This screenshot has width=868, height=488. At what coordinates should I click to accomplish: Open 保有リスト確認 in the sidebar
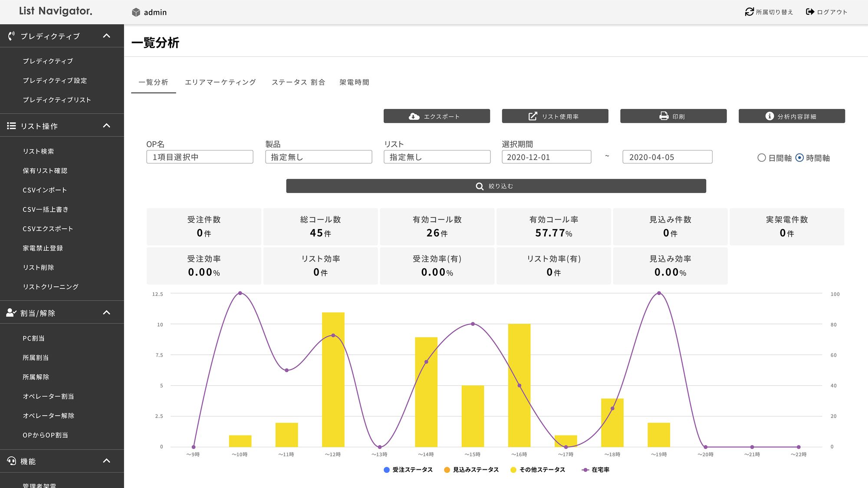[x=45, y=171]
